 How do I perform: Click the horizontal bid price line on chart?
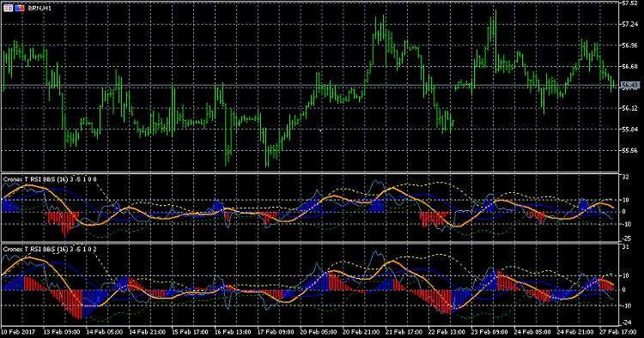pyautogui.click(x=310, y=85)
